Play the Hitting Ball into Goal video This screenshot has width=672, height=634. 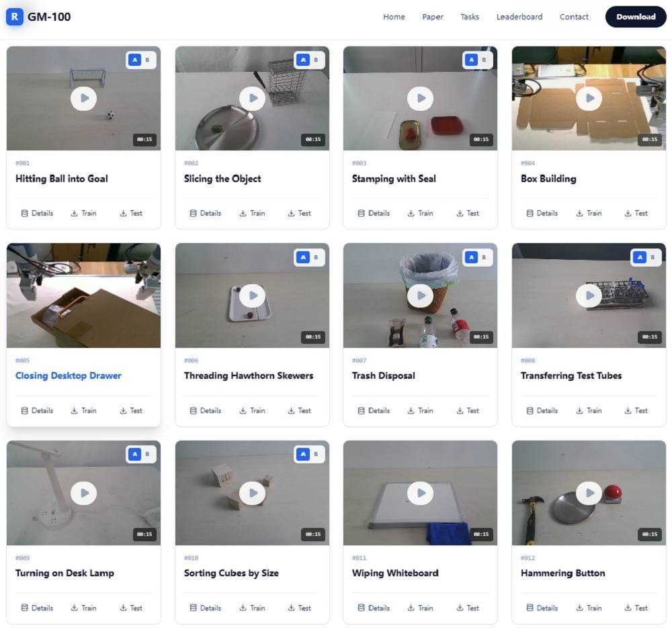[83, 98]
